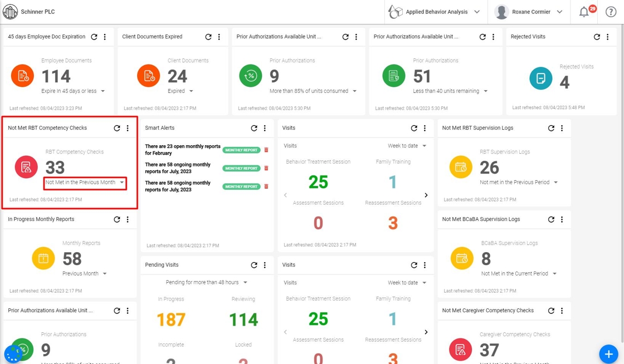Click the red RBT Competency Checks icon
This screenshot has height=364, width=624.
[26, 167]
